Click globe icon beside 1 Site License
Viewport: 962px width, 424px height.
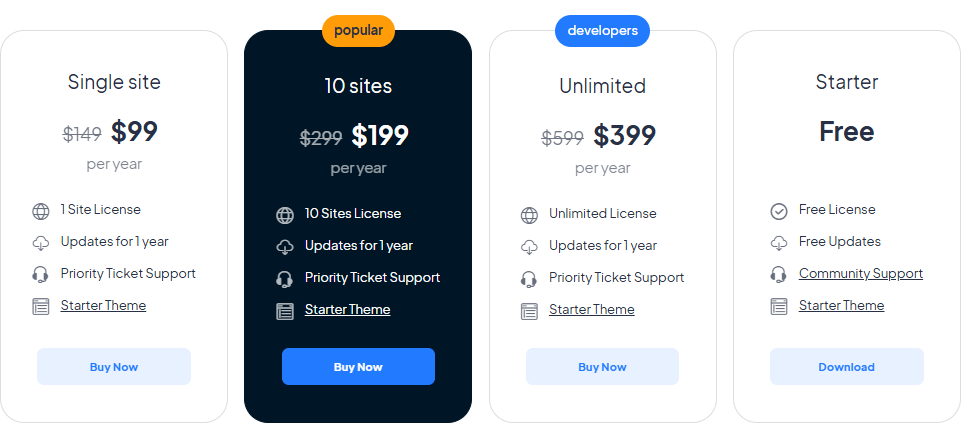[40, 212]
